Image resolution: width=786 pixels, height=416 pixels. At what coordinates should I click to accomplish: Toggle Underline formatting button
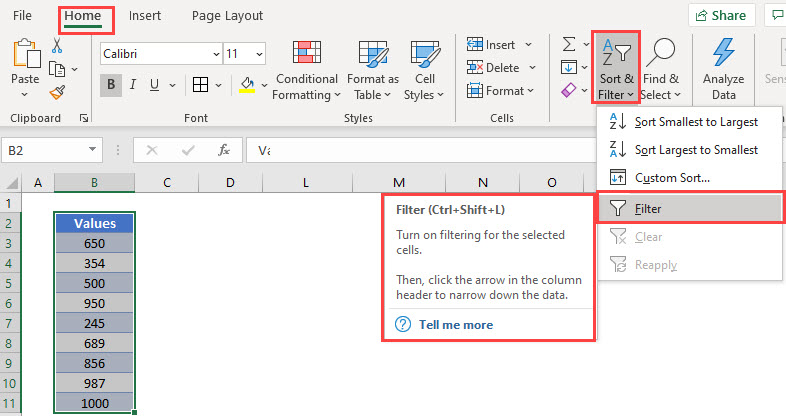click(154, 85)
